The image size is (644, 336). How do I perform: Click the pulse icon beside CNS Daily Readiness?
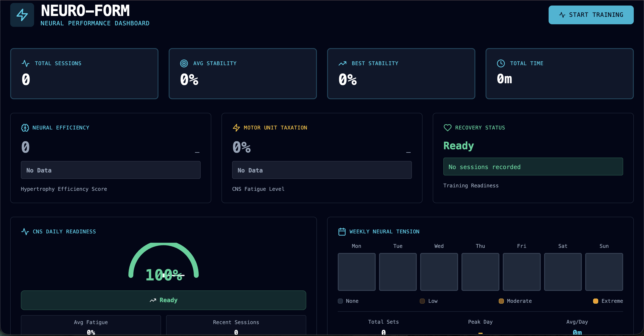click(x=25, y=231)
